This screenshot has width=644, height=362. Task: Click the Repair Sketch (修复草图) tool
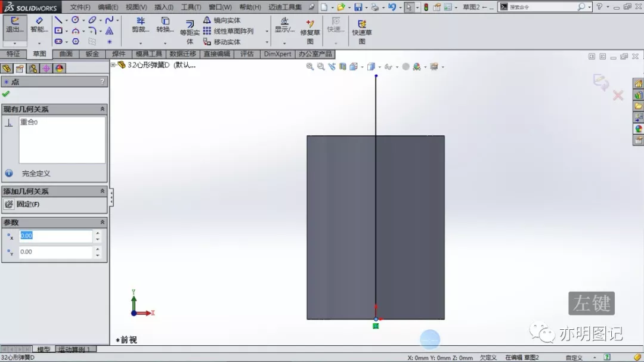coord(310,32)
